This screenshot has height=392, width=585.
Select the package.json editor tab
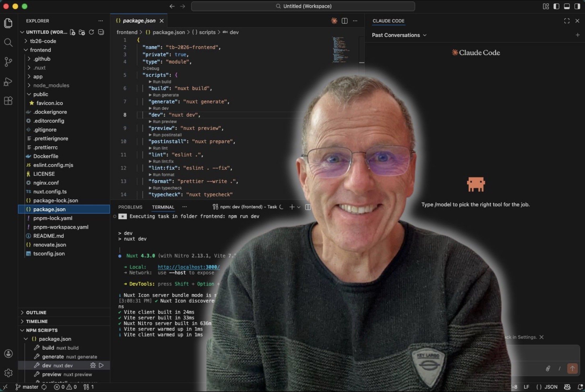[x=139, y=21]
